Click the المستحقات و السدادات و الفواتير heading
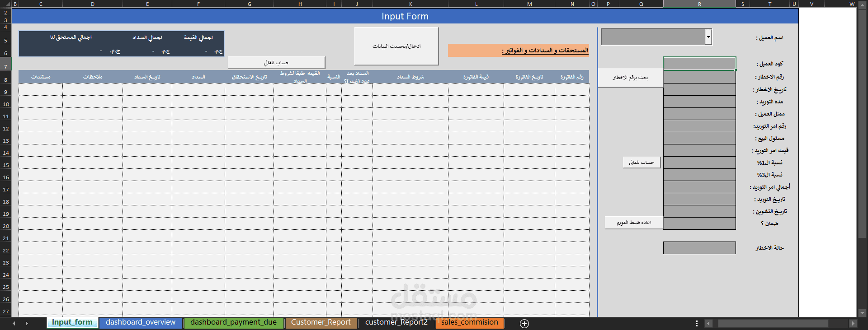The width and height of the screenshot is (868, 330). pyautogui.click(x=545, y=50)
